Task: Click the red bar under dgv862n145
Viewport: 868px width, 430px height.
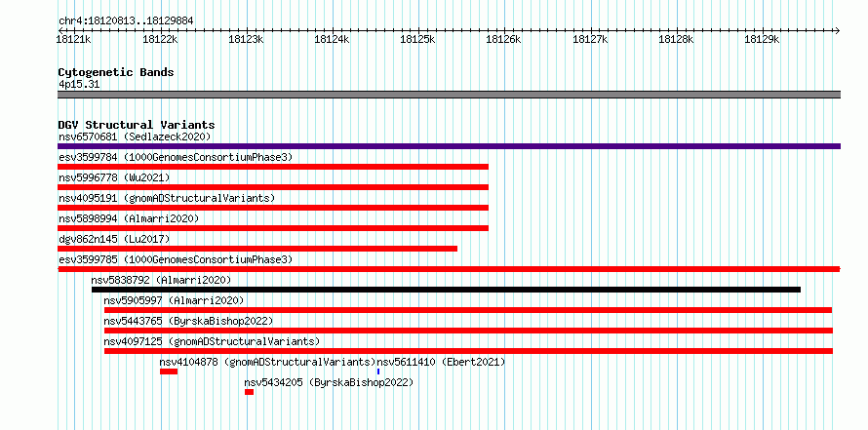Action: (x=257, y=249)
